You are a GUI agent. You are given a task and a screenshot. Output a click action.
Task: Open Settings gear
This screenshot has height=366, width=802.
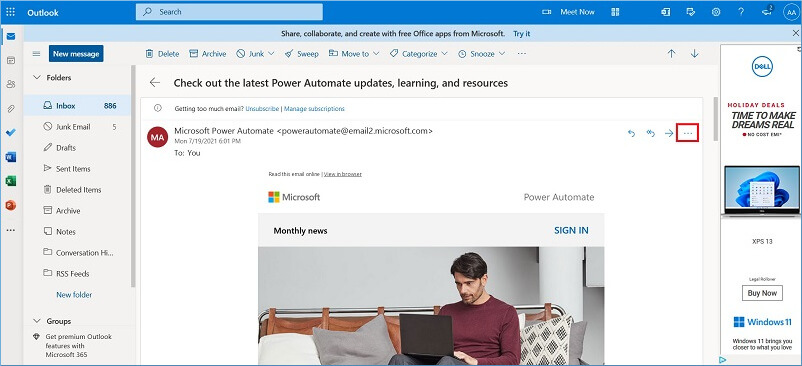point(716,12)
